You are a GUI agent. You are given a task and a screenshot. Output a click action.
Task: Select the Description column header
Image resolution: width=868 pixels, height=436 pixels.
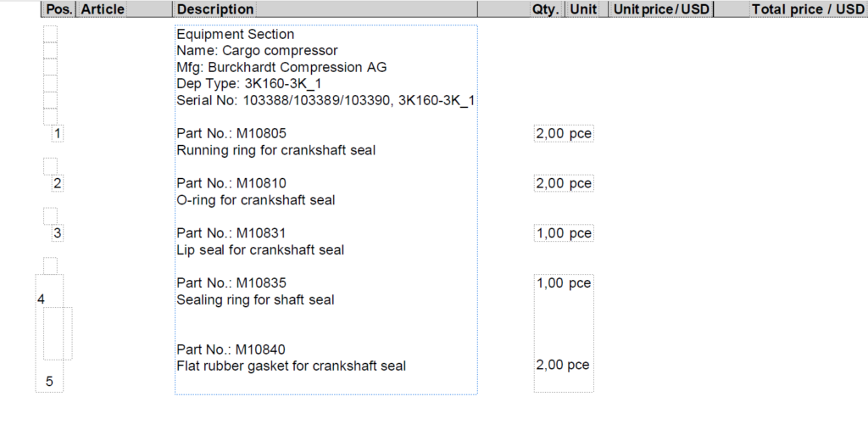214,9
